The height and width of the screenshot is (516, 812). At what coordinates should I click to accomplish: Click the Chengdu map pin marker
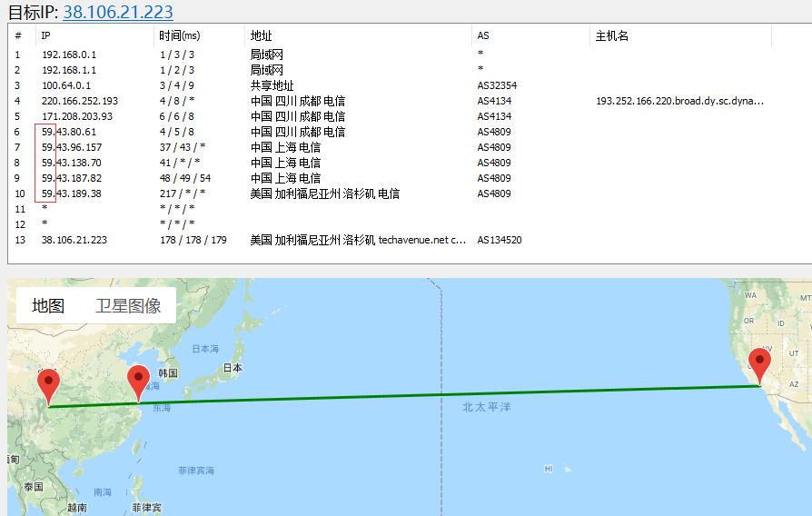tap(49, 387)
